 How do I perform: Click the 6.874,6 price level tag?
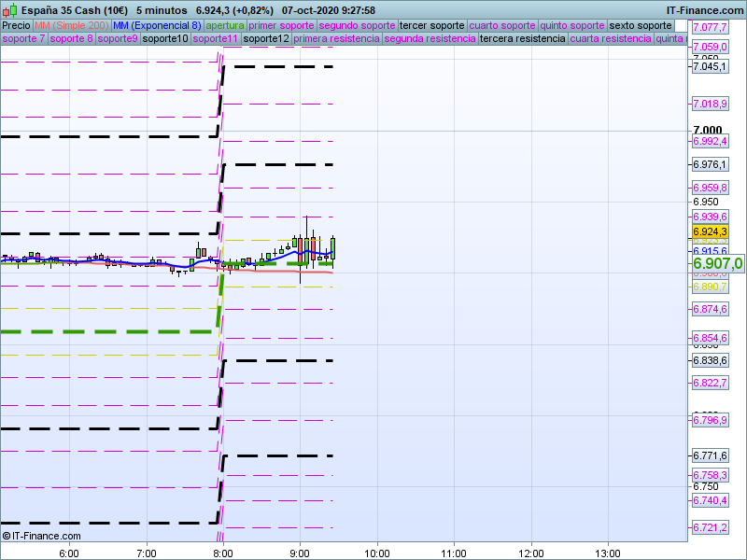point(710,309)
